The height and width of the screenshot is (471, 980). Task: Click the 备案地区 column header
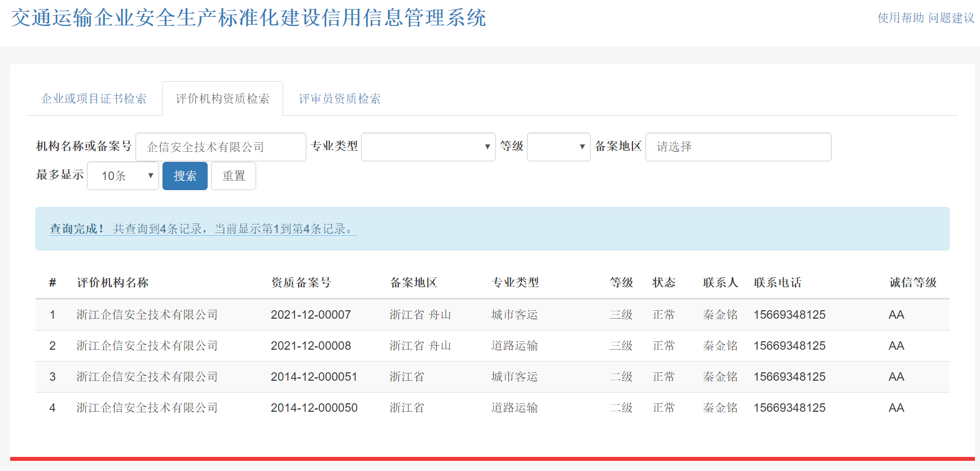[x=414, y=283]
